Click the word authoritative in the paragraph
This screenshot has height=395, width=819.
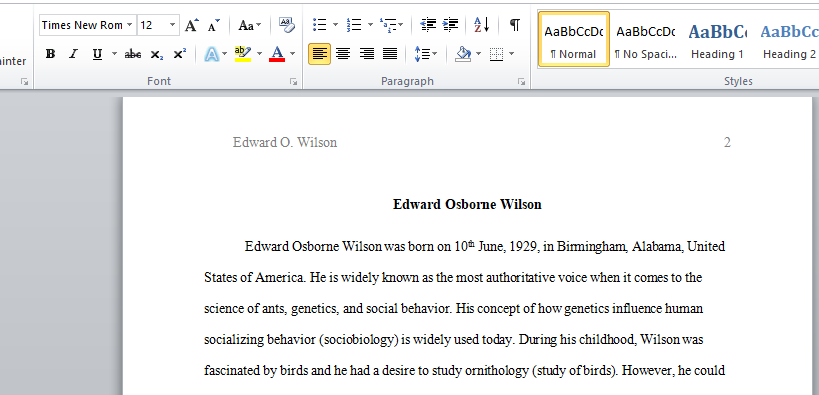(520, 277)
